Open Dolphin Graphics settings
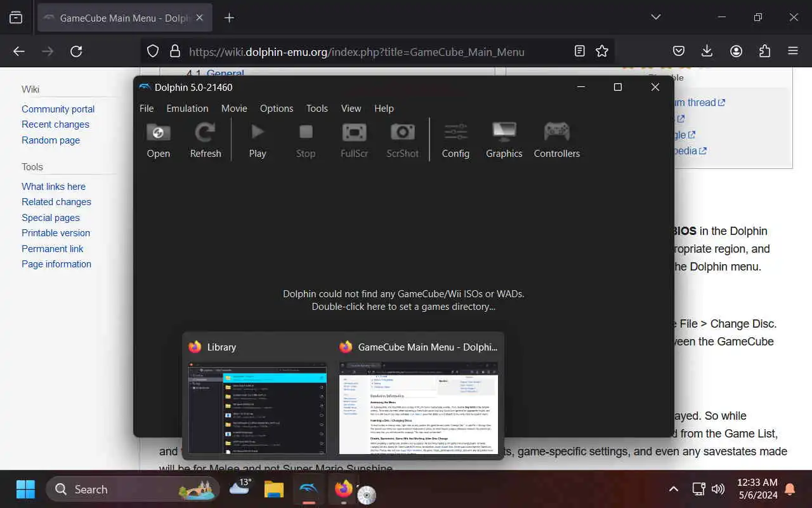Viewport: 812px width, 508px height. click(x=504, y=140)
